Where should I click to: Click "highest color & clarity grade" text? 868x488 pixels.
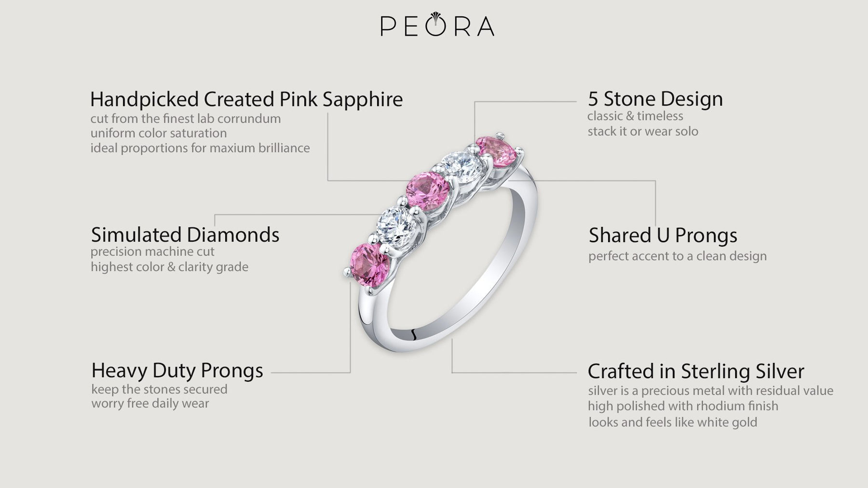point(170,267)
